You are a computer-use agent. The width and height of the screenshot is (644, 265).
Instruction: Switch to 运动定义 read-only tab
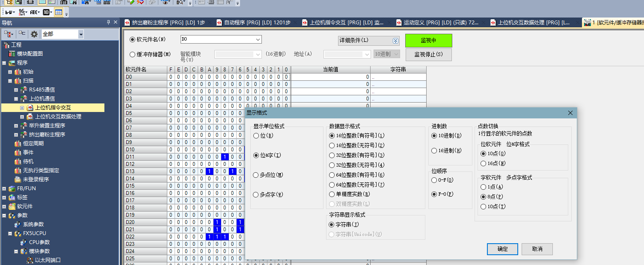click(x=440, y=23)
